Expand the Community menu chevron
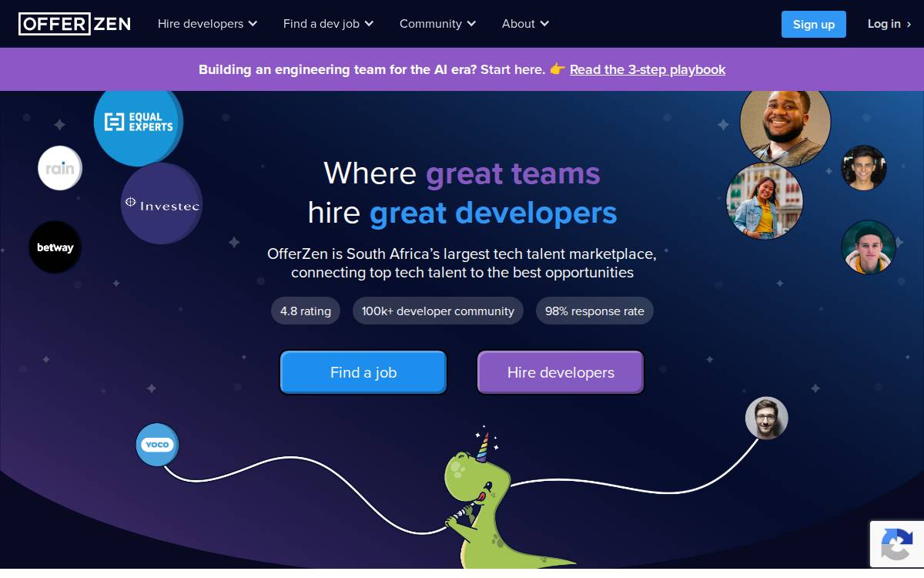Image resolution: width=924 pixels, height=578 pixels. click(x=471, y=24)
